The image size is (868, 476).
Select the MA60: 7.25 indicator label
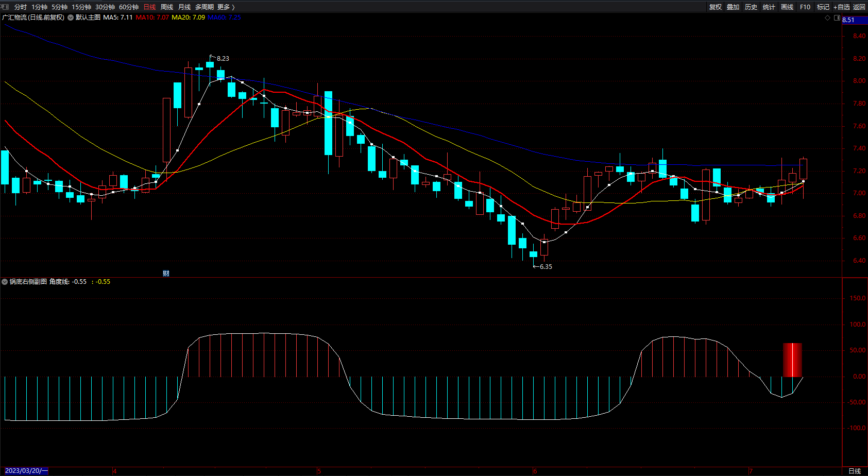[x=224, y=18]
